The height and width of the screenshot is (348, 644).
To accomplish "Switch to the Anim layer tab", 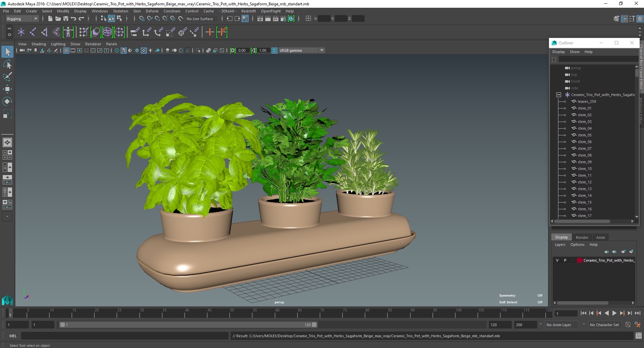I will 600,237.
